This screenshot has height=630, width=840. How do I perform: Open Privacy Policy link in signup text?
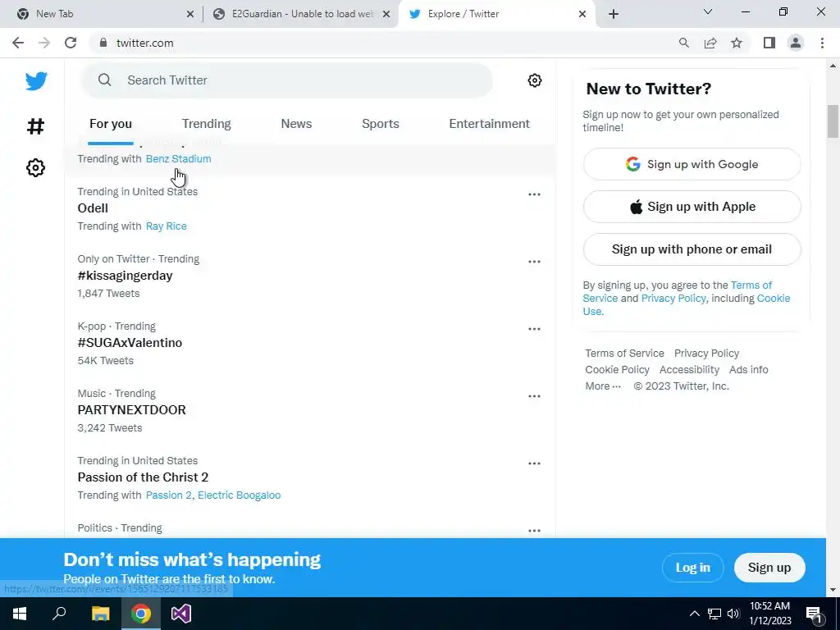pyautogui.click(x=673, y=299)
